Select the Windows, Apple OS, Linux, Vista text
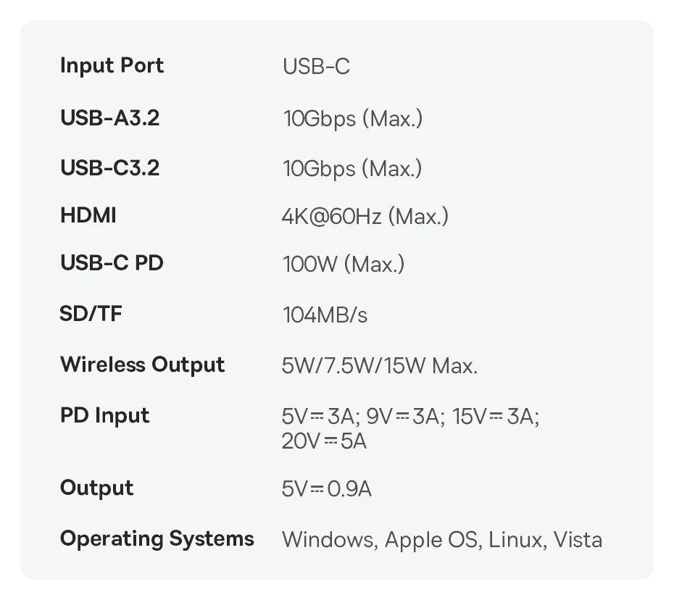Screen dimensions: 674x616 (442, 540)
